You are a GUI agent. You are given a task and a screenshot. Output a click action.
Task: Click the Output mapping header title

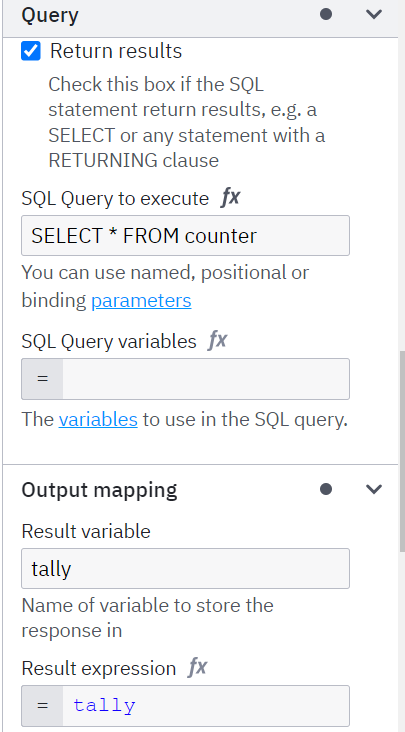tap(99, 490)
